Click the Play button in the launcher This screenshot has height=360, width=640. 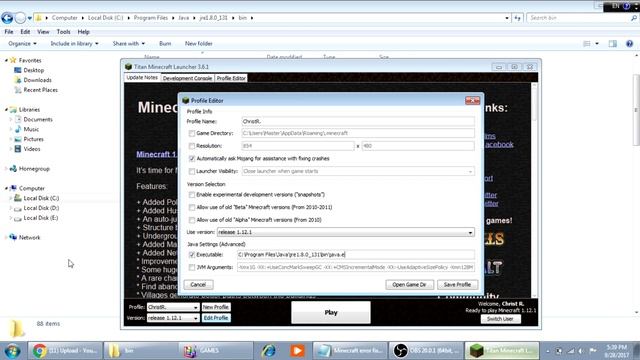(331, 312)
